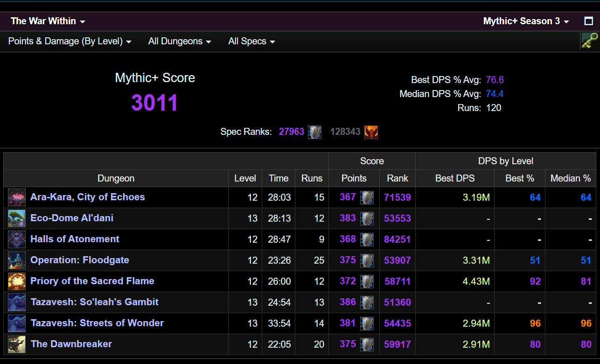The height and width of the screenshot is (364, 600).
Task: Open Tazavesh: Streets of Wonder link
Action: (x=97, y=323)
